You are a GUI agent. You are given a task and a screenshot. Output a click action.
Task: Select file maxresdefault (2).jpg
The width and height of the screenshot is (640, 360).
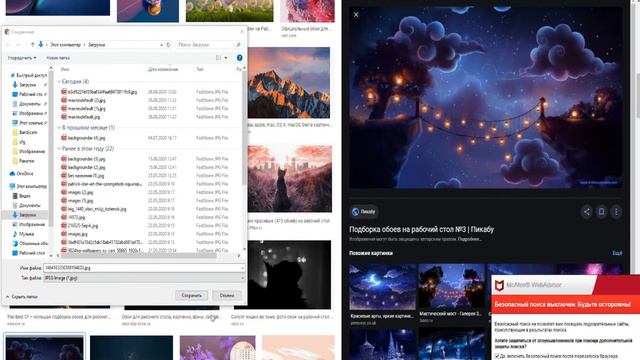coord(87,100)
